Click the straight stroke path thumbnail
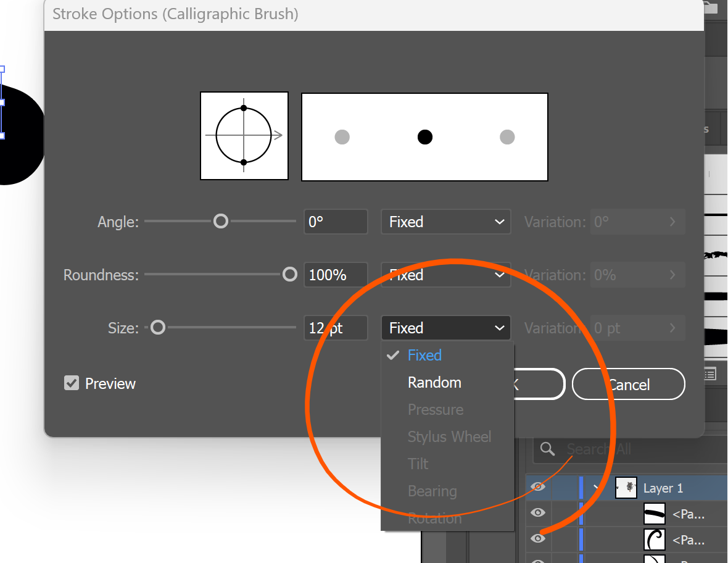Screen dimensions: 728x563 tap(655, 512)
